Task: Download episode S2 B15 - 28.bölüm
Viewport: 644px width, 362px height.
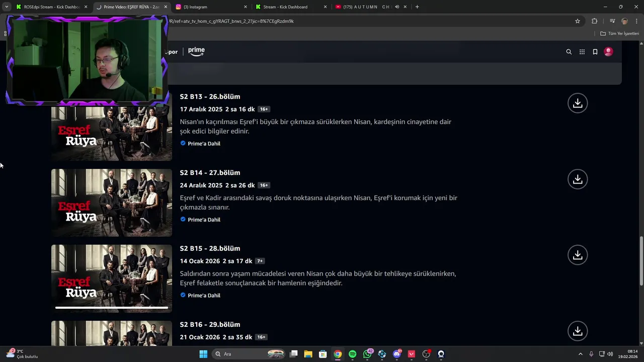Action: pos(578,255)
